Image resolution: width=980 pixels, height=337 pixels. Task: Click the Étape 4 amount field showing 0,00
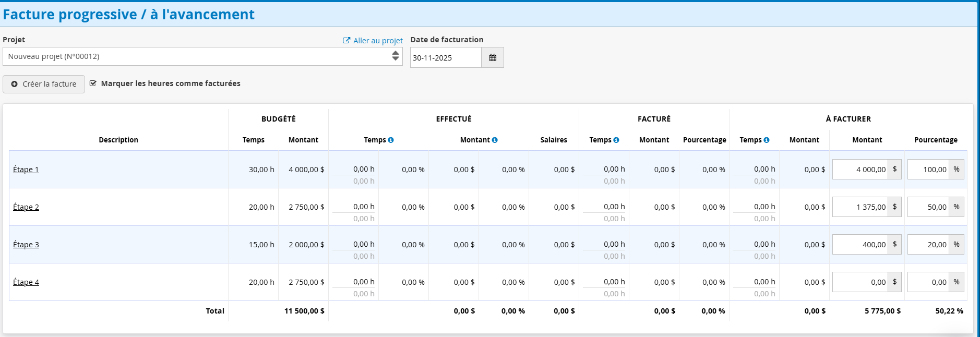click(860, 282)
